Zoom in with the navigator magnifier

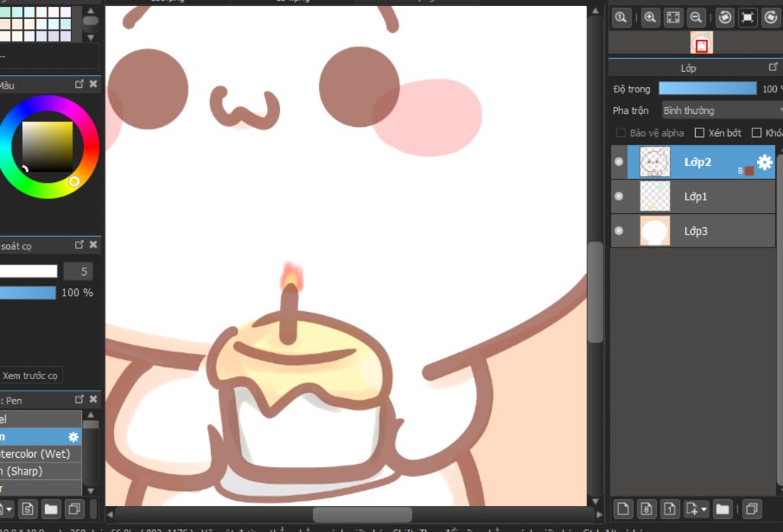tap(650, 18)
